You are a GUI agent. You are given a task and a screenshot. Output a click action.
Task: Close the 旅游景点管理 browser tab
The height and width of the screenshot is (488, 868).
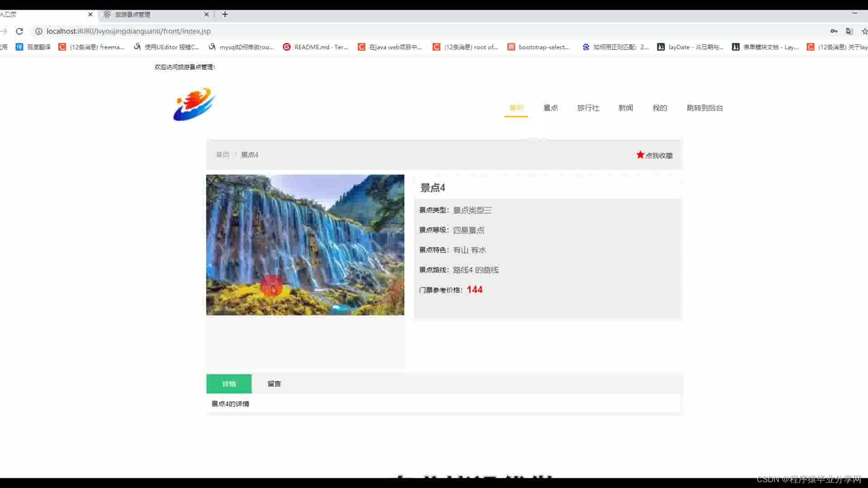tap(207, 14)
